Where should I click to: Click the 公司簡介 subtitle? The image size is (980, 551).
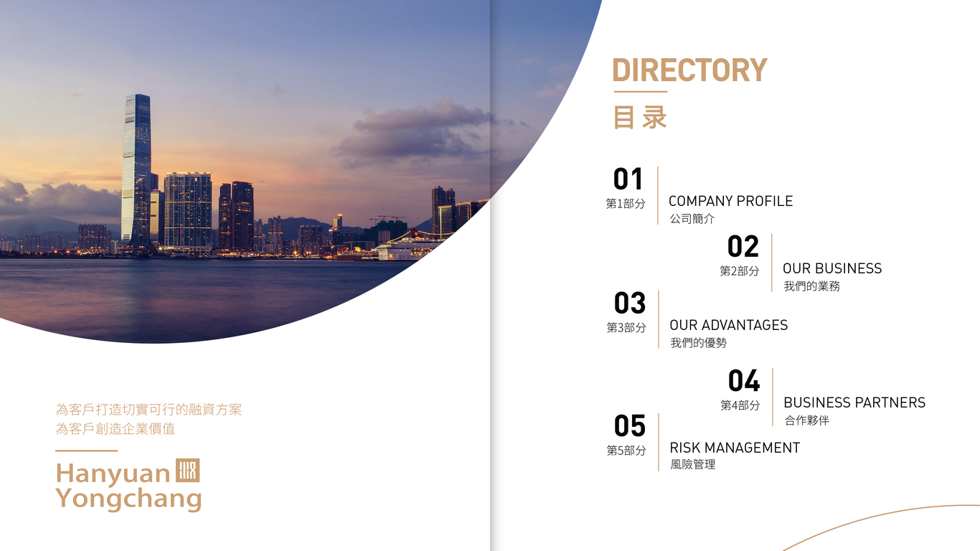[x=692, y=219]
